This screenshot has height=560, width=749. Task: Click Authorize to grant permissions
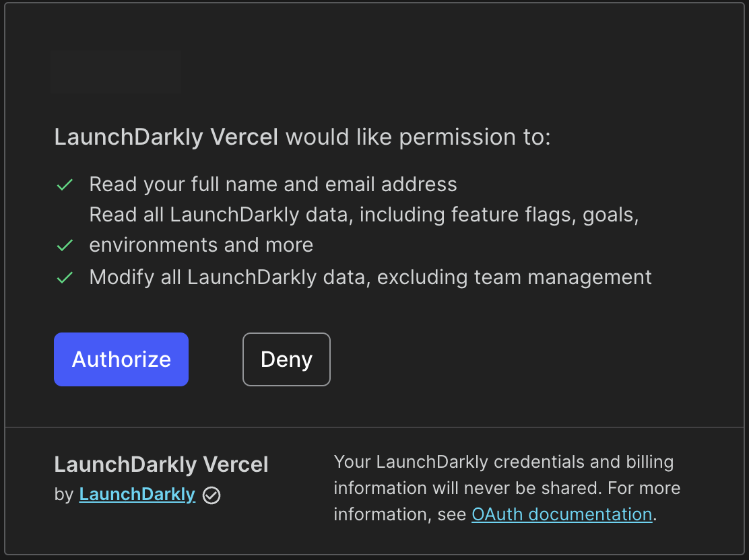(x=121, y=359)
